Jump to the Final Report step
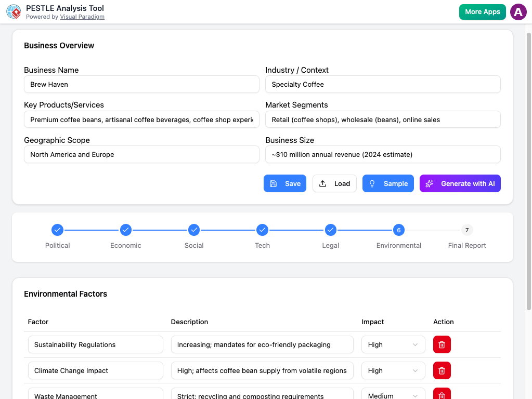 pos(466,230)
